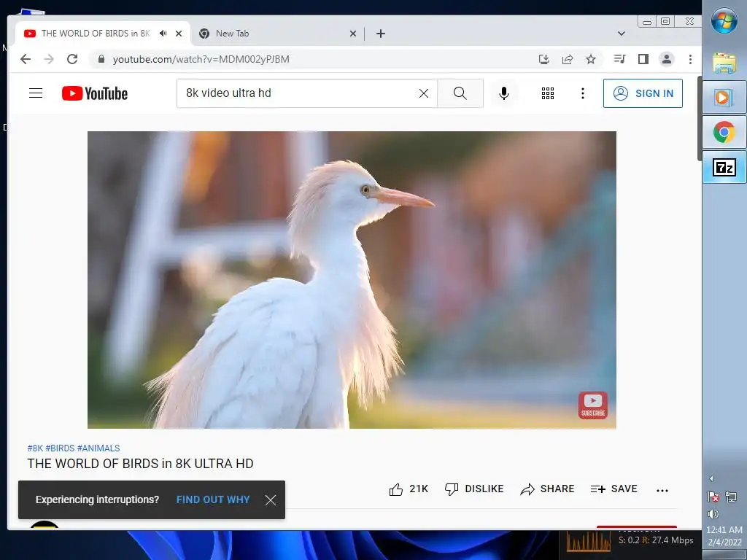Share this page from the address bar

[568, 59]
